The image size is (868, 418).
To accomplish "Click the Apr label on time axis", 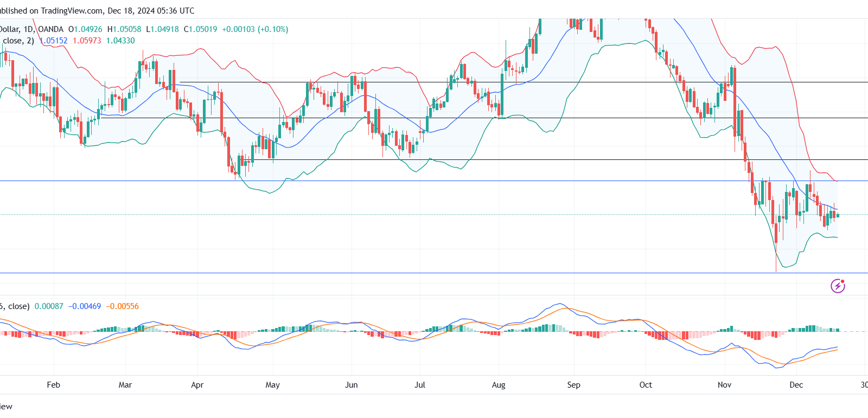I will pyautogui.click(x=197, y=385).
